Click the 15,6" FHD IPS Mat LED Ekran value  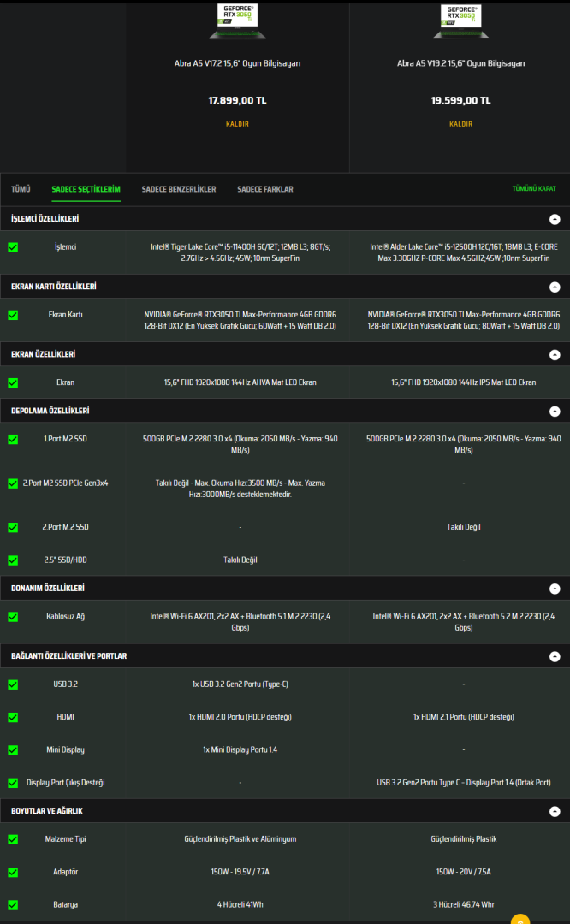pos(464,382)
